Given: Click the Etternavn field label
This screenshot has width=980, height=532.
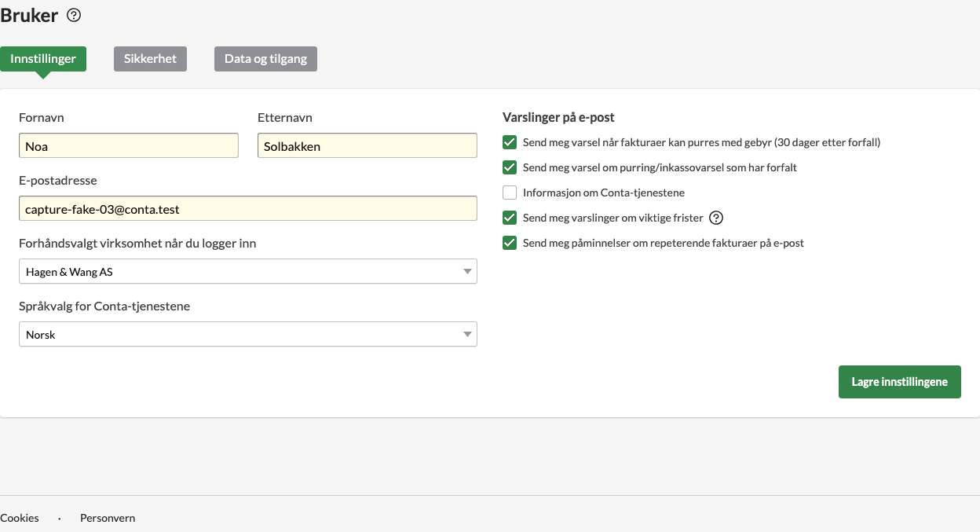Looking at the screenshot, I should pos(285,117).
